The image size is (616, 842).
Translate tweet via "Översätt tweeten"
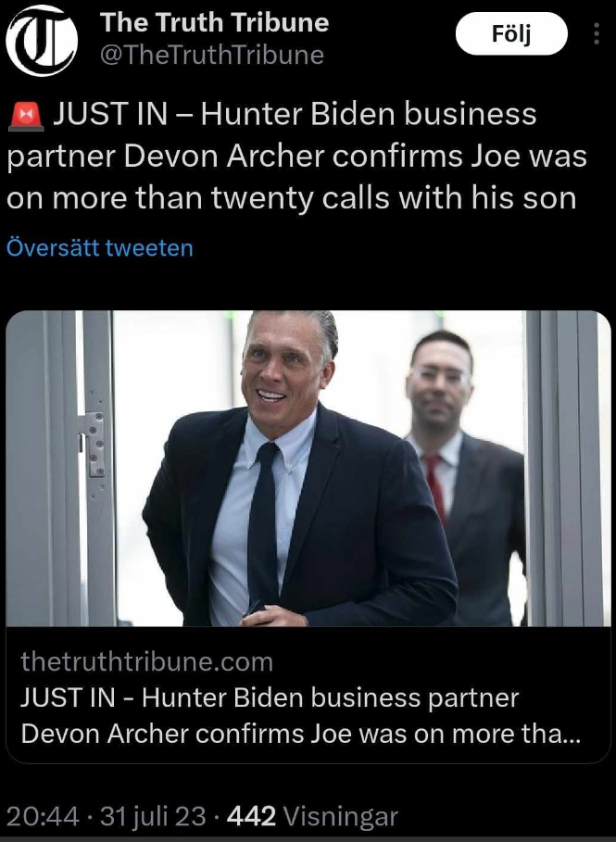coord(99,248)
